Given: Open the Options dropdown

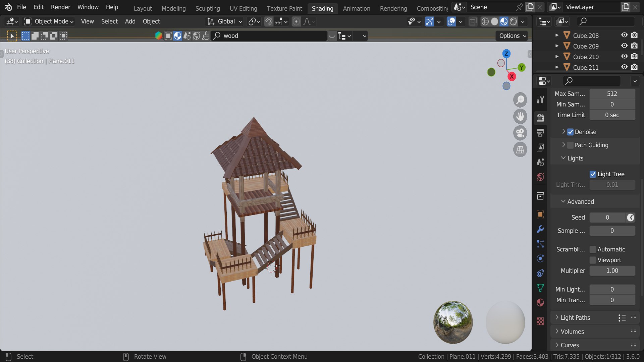Looking at the screenshot, I should [x=512, y=36].
